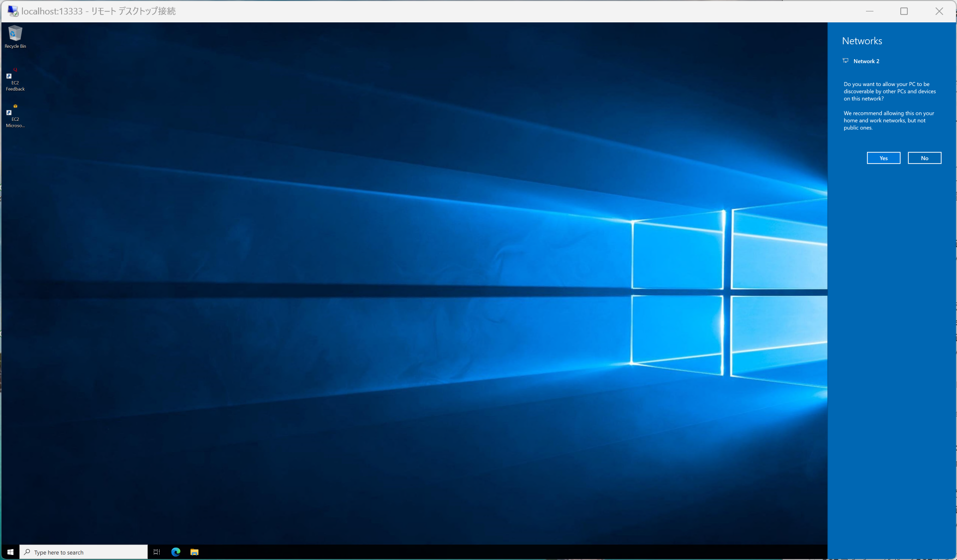Click the Recycle Bin label text
Image resolution: width=957 pixels, height=560 pixels.
point(15,46)
